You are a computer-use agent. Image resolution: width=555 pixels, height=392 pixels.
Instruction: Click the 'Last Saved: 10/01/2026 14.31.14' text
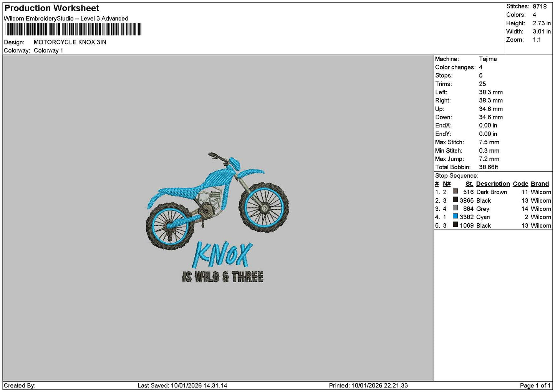[182, 386]
